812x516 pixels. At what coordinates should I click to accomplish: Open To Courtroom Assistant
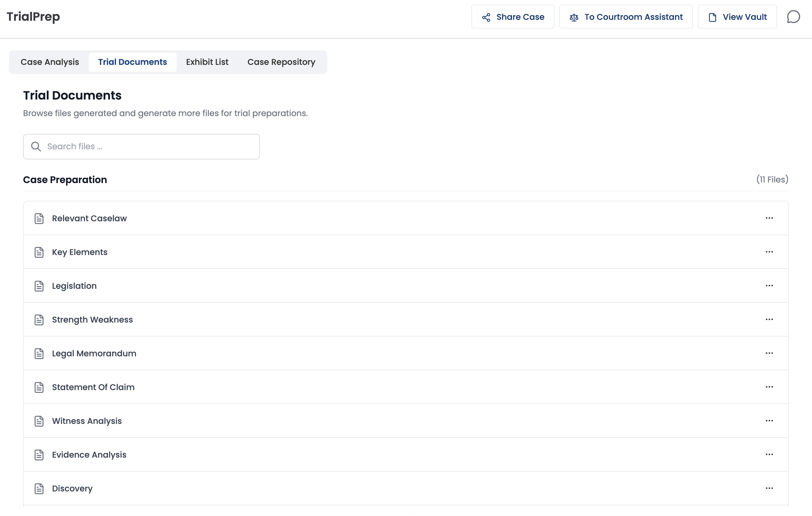click(x=626, y=17)
